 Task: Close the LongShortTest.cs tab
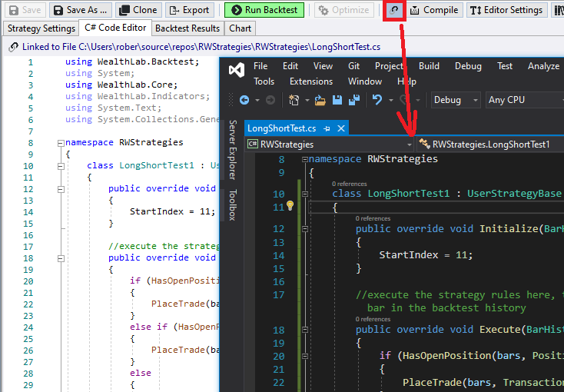341,128
